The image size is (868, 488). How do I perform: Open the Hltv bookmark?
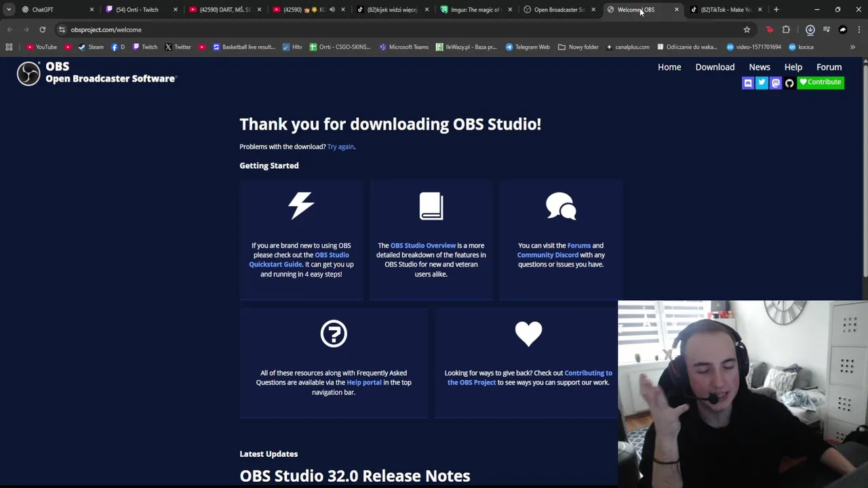[292, 47]
